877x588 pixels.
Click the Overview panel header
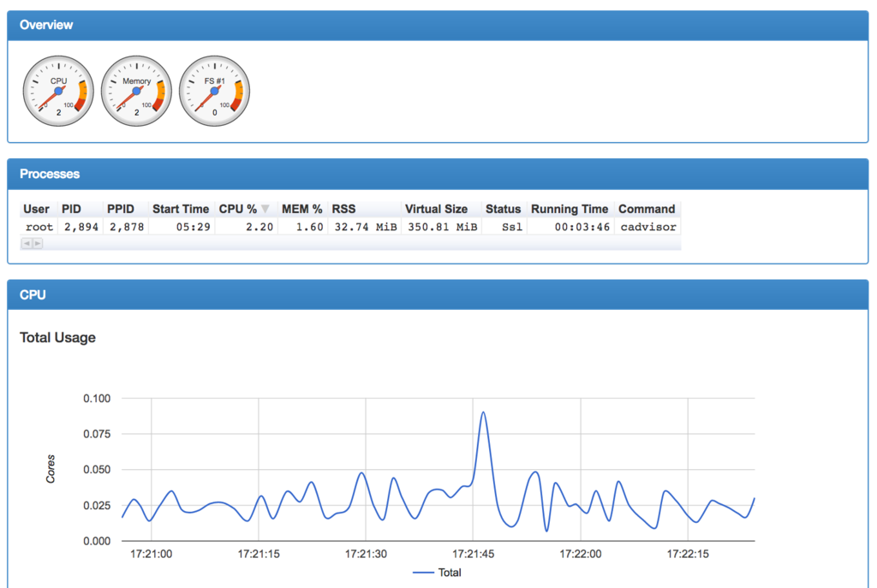click(x=438, y=25)
